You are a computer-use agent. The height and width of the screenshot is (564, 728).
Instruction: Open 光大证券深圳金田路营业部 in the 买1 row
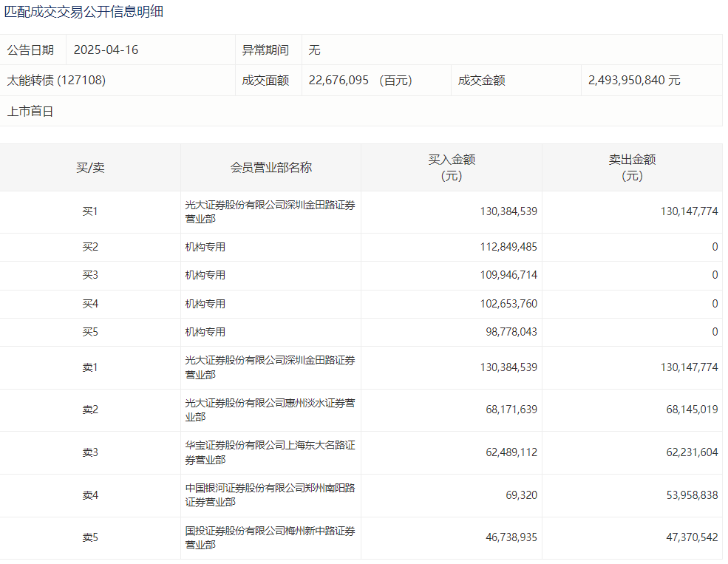coord(270,212)
